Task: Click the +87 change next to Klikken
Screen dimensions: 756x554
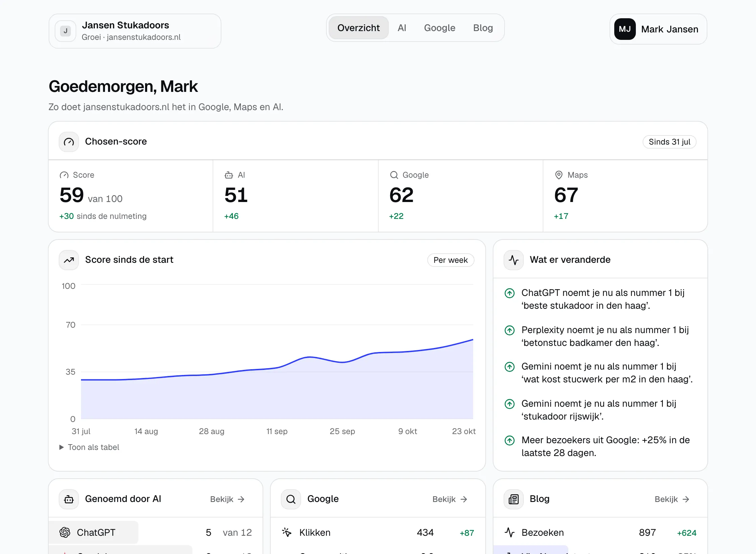Action: pos(467,533)
